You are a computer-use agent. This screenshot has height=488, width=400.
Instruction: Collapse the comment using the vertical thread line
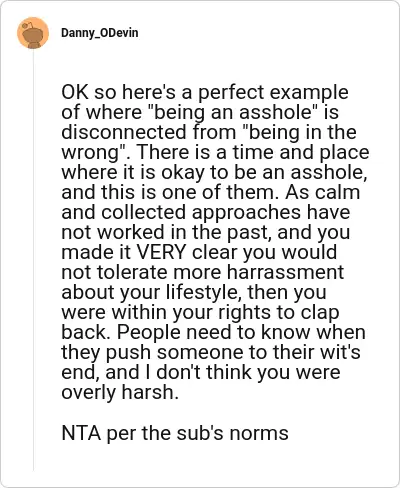[33, 260]
